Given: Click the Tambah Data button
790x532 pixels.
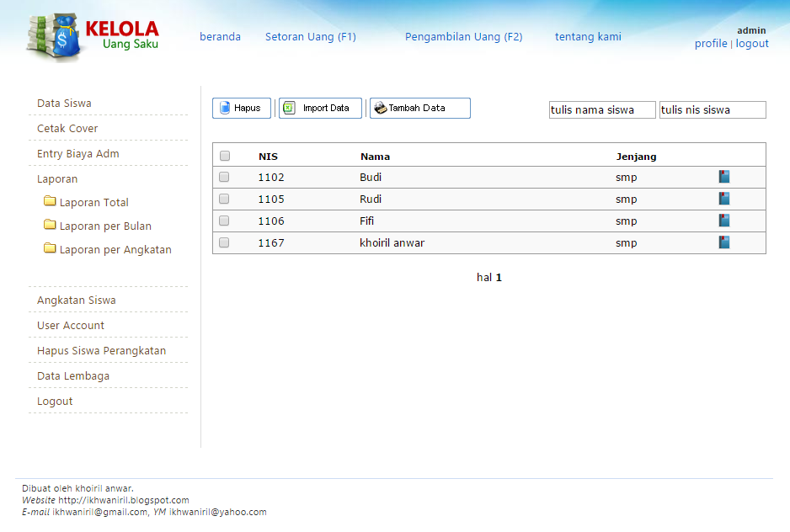Looking at the screenshot, I should click(x=420, y=108).
